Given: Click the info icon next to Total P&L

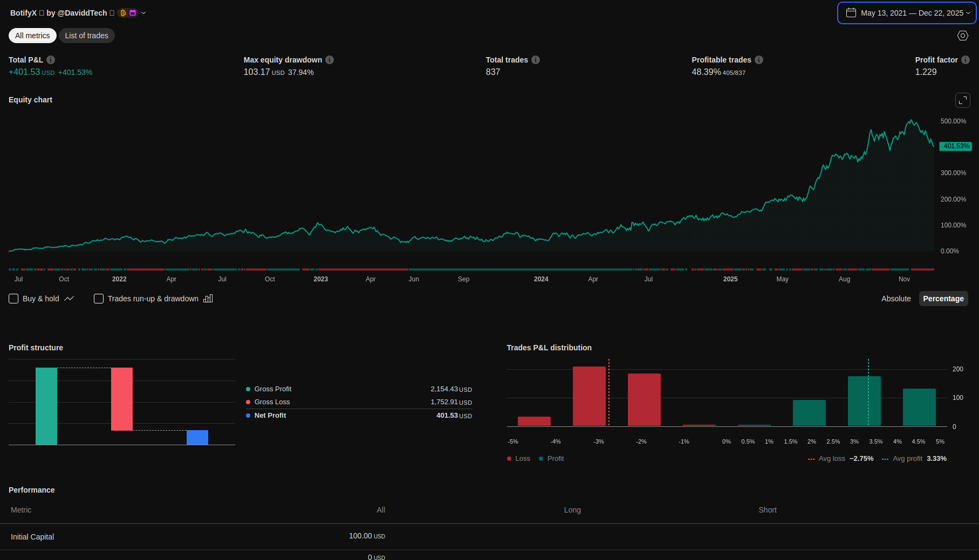Looking at the screenshot, I should click(51, 60).
